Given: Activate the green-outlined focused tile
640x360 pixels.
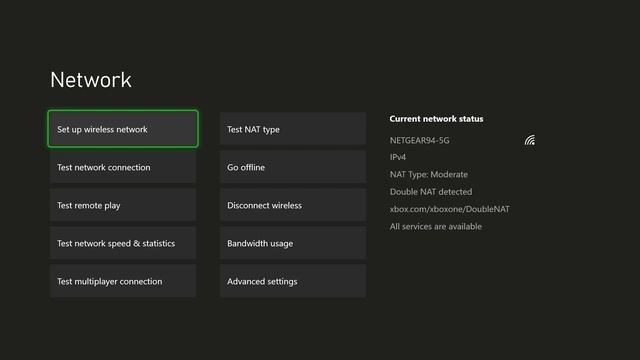Looking at the screenshot, I should click(x=123, y=129).
